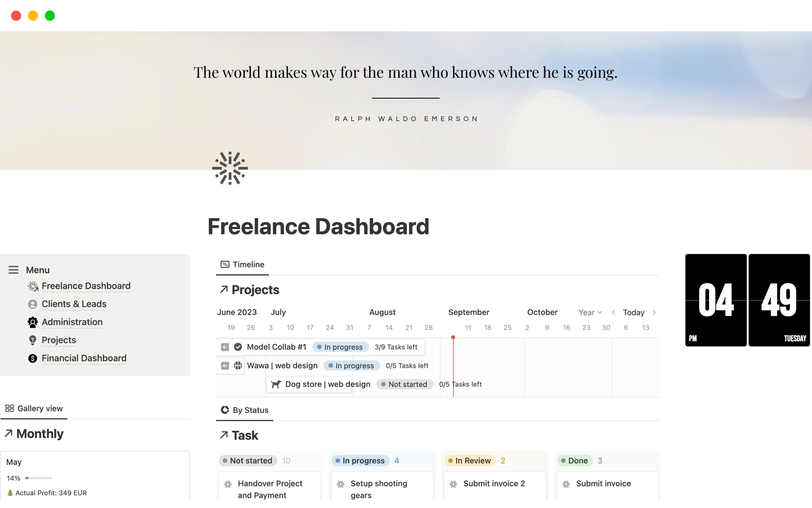Click the right chevron next to Today
This screenshot has height=508, width=812.
point(654,312)
